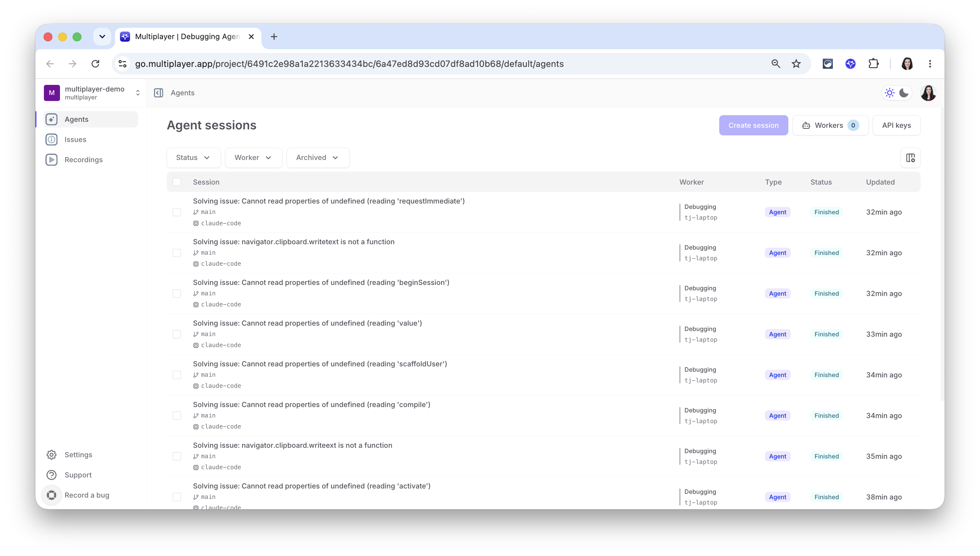980x556 pixels.
Task: Click the '38min ago' updated cell
Action: pyautogui.click(x=884, y=497)
